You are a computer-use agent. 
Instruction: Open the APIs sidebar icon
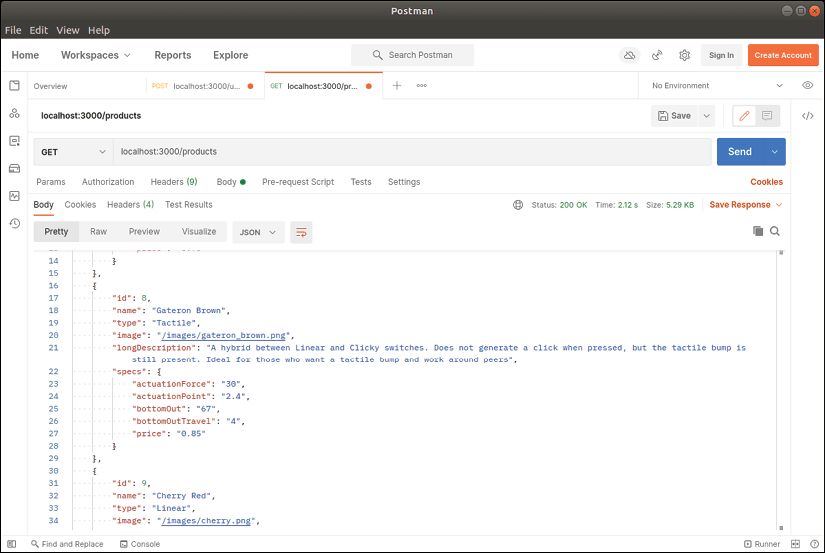coord(14,113)
